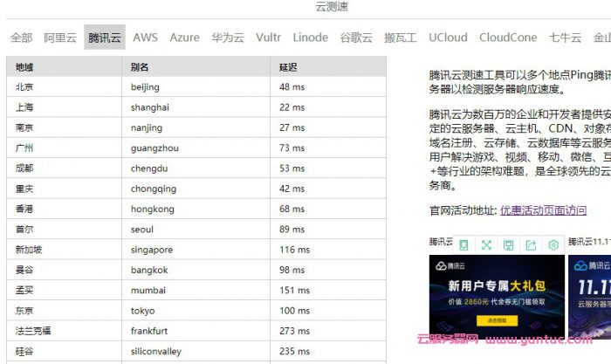The image size is (611, 364).
Task: Open the AWS tab
Action: pos(145,38)
